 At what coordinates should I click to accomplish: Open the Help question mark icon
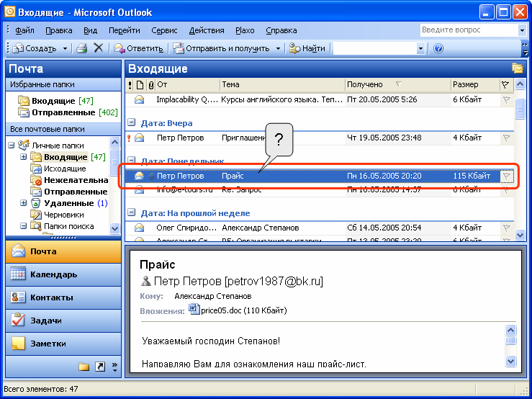(438, 48)
